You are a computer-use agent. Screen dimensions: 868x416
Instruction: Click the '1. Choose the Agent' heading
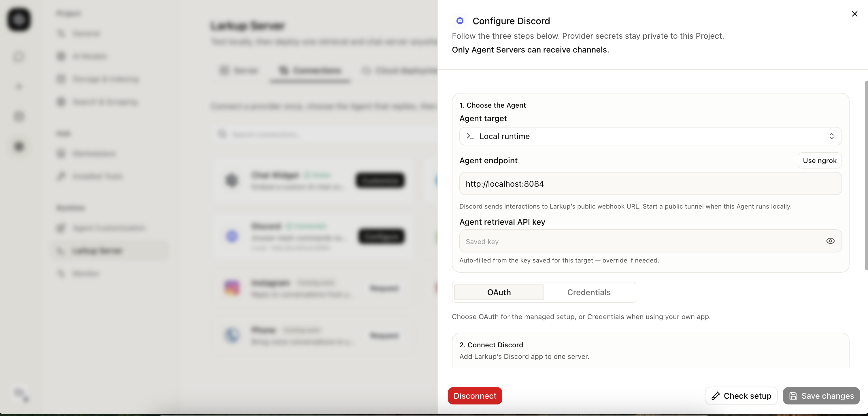pyautogui.click(x=492, y=105)
